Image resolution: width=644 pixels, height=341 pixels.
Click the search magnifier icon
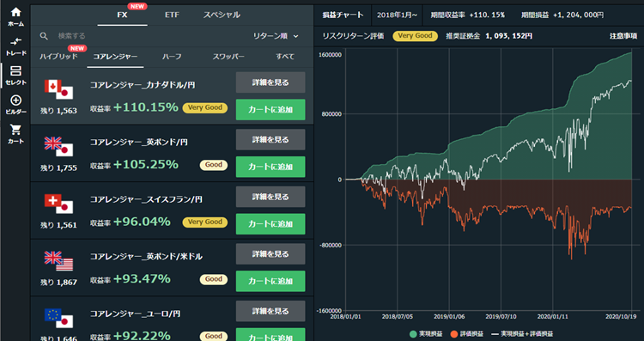click(44, 36)
